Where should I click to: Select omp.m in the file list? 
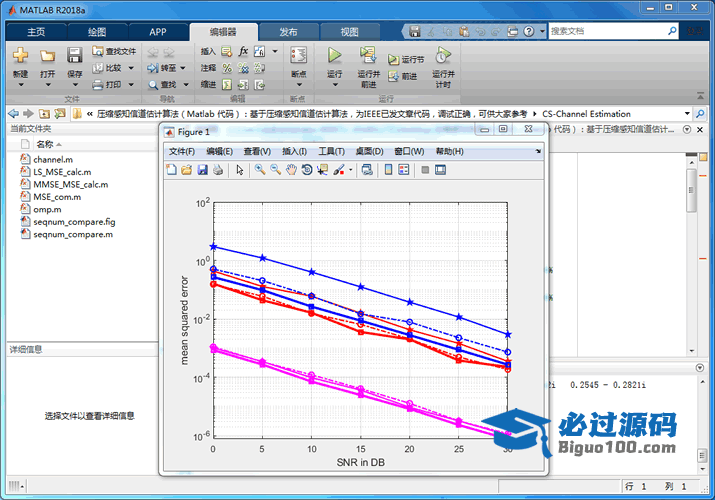pos(47,210)
